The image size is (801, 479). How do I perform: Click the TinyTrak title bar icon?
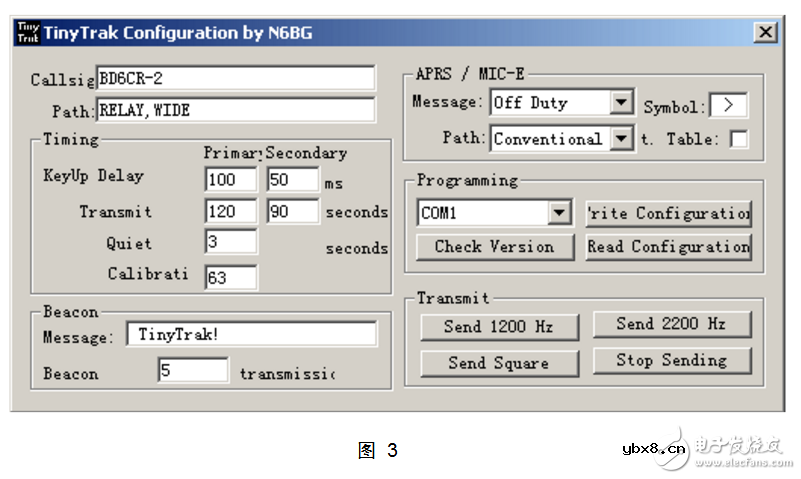tap(27, 33)
